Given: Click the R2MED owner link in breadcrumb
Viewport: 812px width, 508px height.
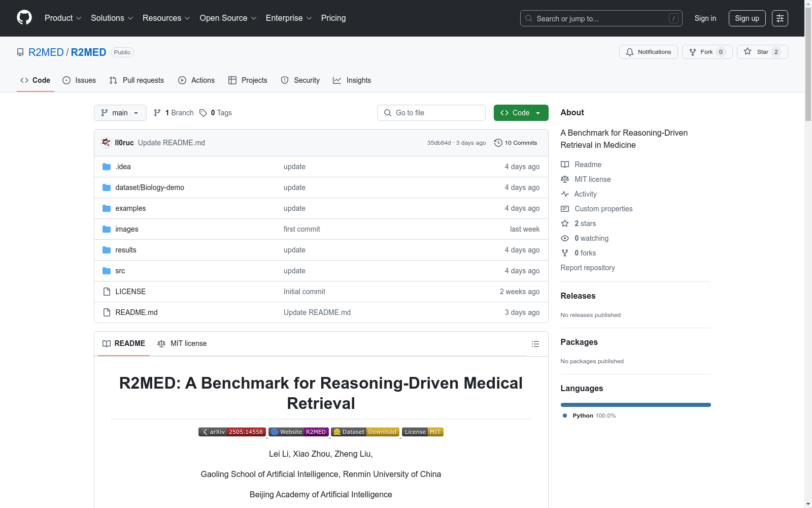Looking at the screenshot, I should 46,52.
